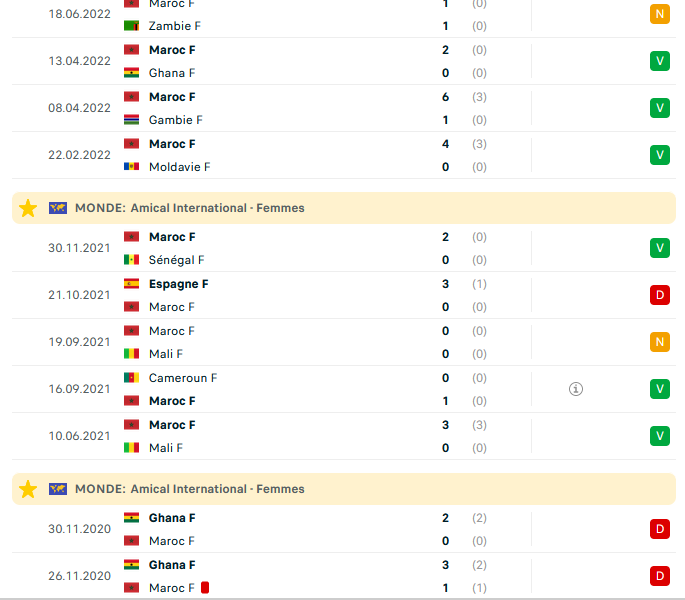Select the Cameroun F team name

coord(183,378)
